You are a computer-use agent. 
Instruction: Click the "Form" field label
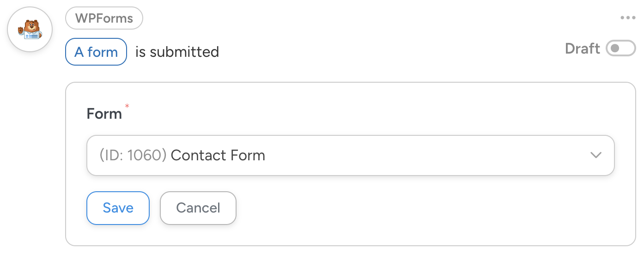[x=104, y=114]
